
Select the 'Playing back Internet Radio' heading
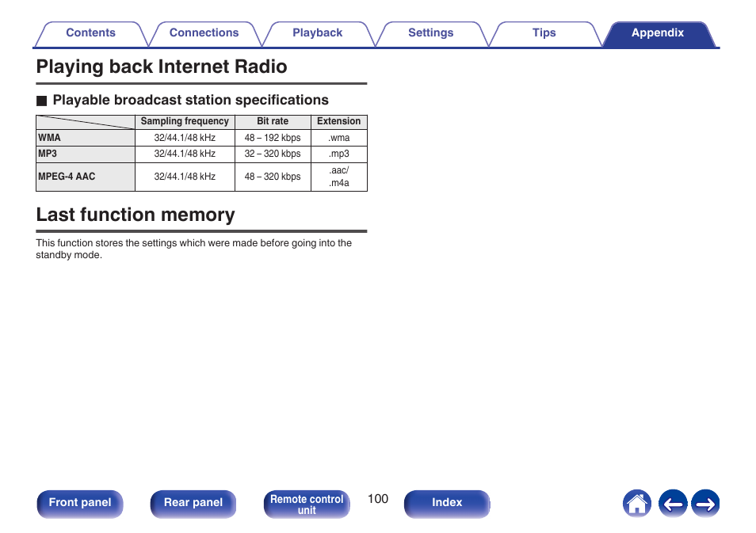(162, 67)
